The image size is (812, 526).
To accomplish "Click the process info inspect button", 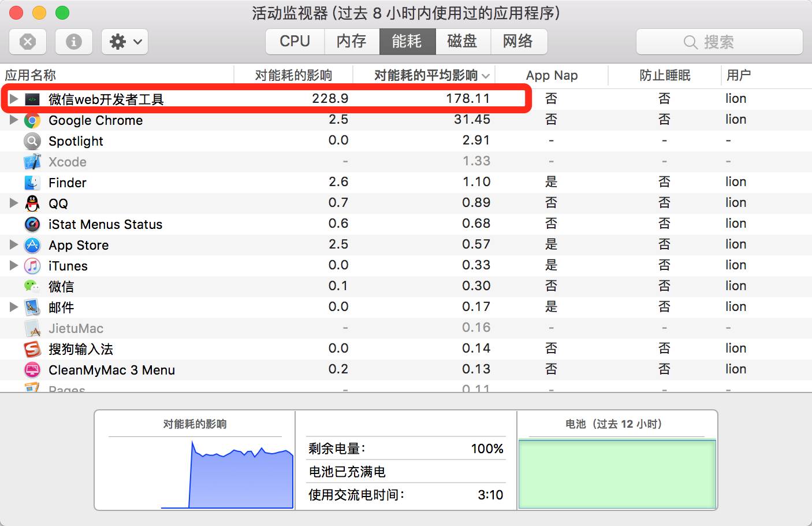I will click(73, 42).
